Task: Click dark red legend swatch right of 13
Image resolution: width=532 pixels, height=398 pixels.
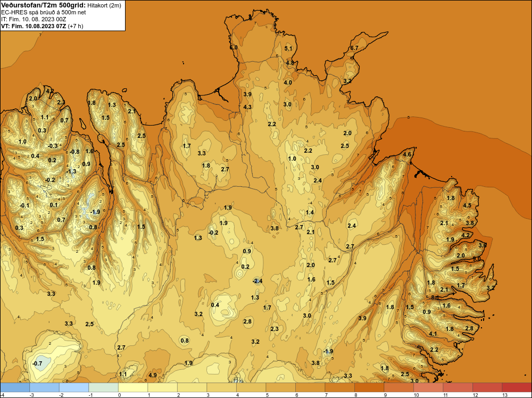Action: [517, 387]
